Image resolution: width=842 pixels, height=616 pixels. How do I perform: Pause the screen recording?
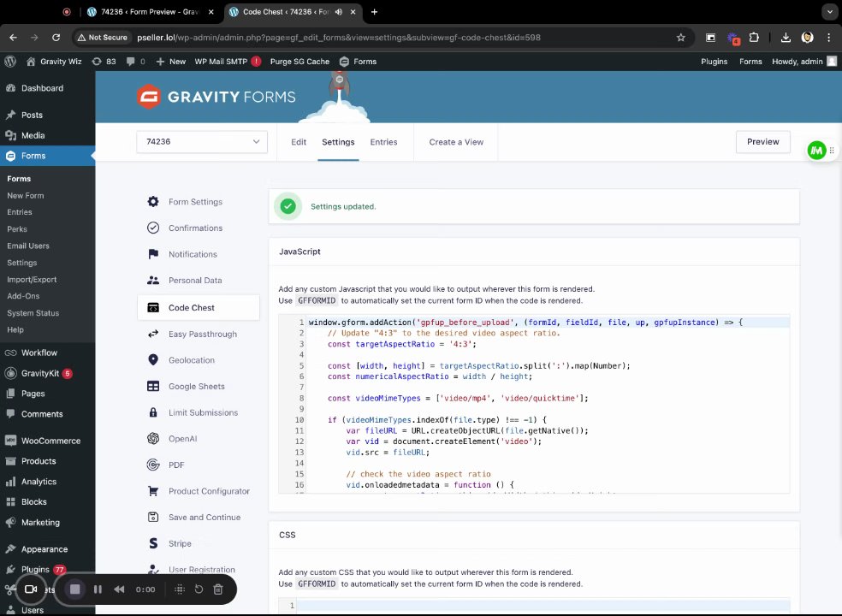tap(98, 589)
